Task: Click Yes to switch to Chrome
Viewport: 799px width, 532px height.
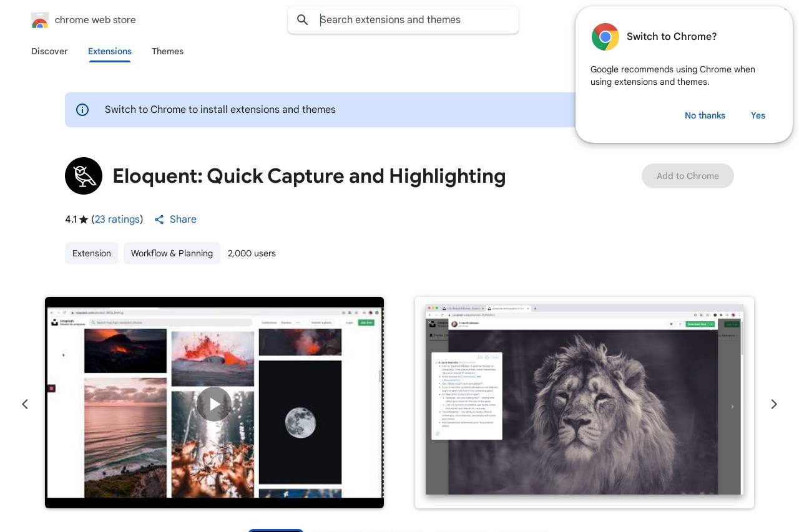Action: tap(758, 115)
